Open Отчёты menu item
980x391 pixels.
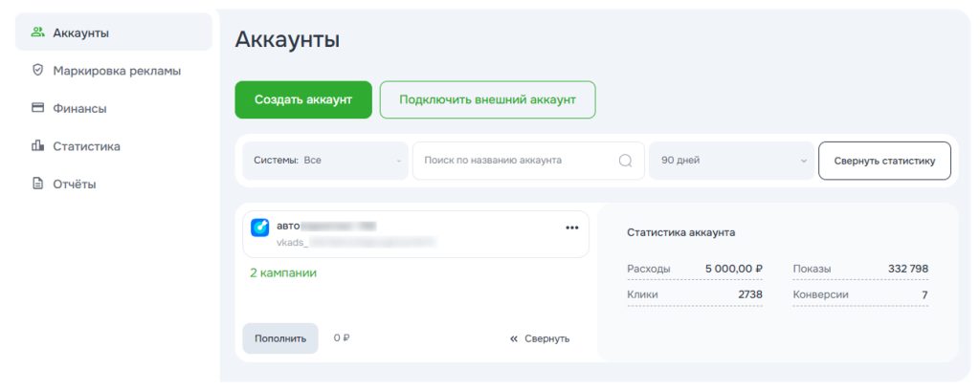pos(75,184)
